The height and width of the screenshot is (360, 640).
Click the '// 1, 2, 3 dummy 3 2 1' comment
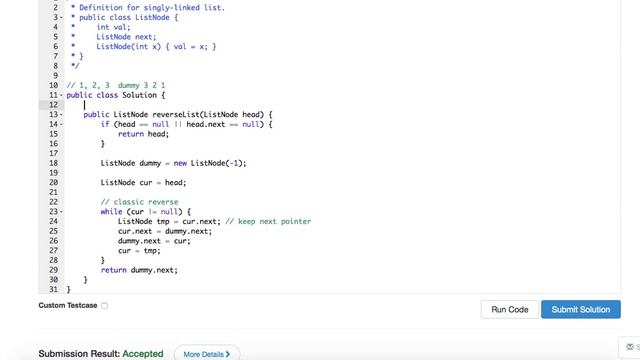pyautogui.click(x=116, y=85)
